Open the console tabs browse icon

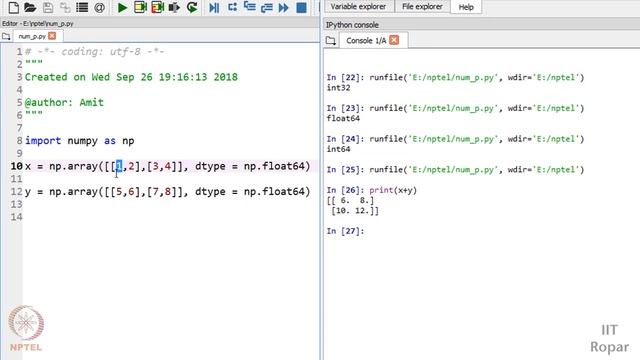331,40
